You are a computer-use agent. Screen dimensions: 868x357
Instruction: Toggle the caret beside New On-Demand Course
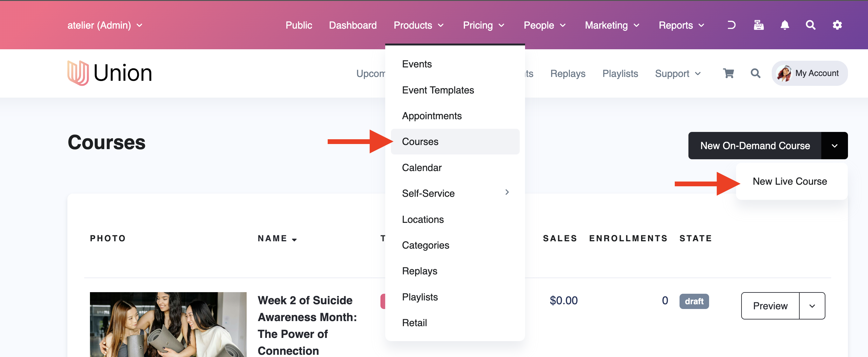(x=834, y=146)
